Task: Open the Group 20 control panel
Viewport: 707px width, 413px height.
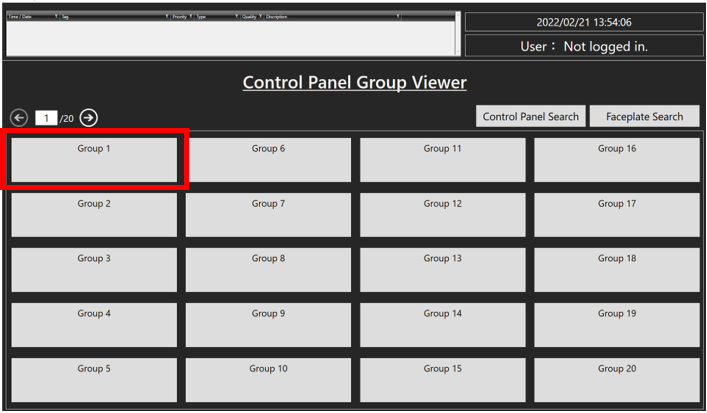Action: coord(616,380)
